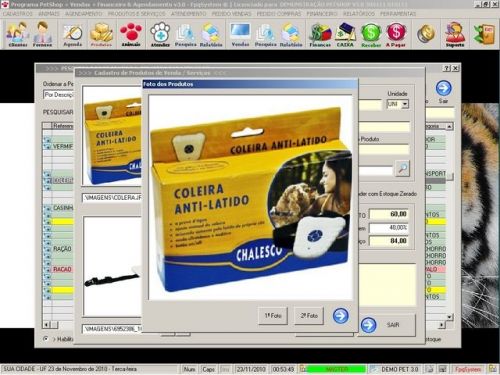
Task: Click the help question mark button
Action: tap(447, 68)
